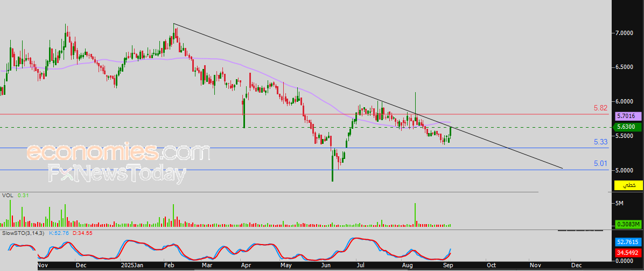
Task: Click the SlowSTO(3,14,3) indicator label
Action: click(24, 233)
